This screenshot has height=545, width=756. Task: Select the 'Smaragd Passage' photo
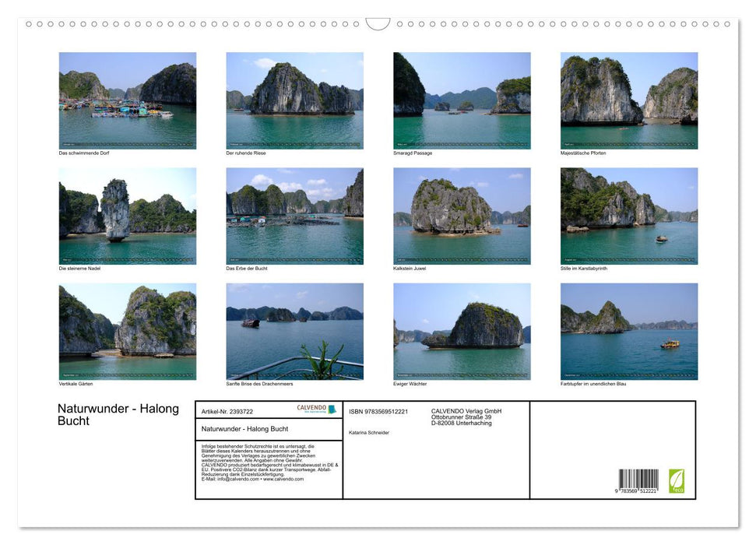462,100
